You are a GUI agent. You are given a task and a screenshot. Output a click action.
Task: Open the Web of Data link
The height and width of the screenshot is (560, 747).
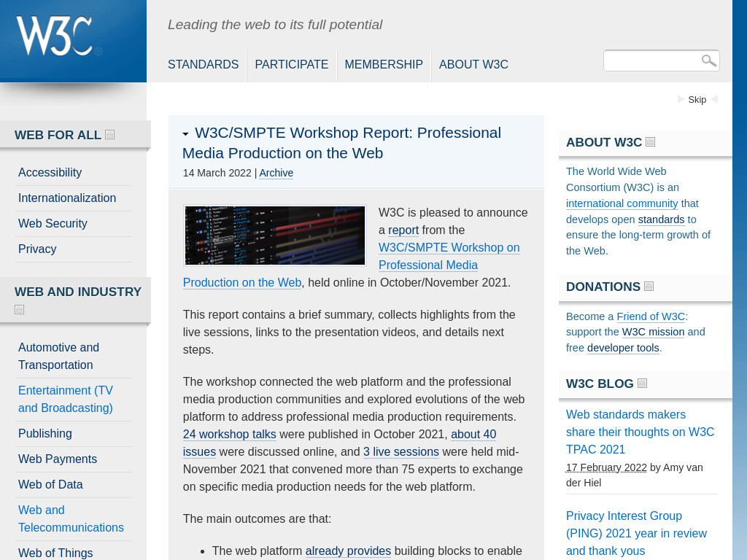point(50,484)
